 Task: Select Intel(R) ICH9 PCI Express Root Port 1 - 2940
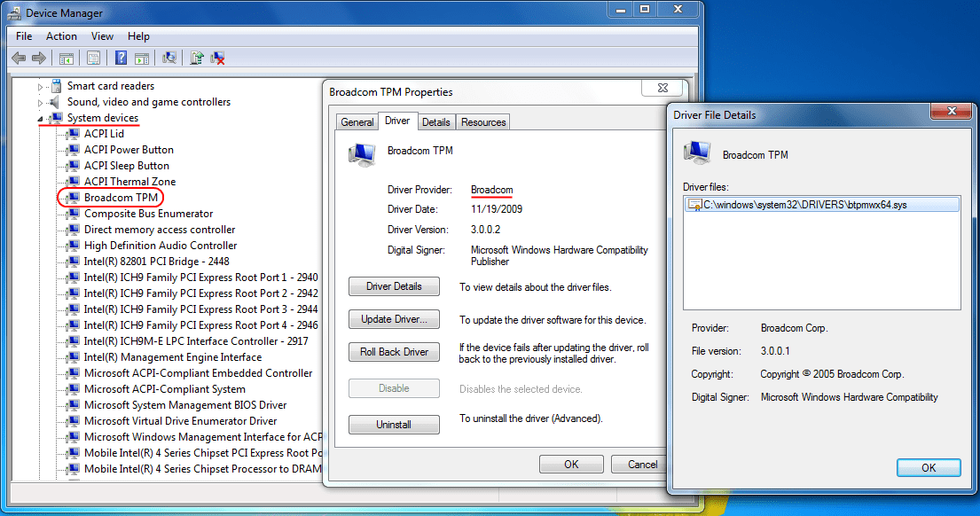pyautogui.click(x=200, y=278)
